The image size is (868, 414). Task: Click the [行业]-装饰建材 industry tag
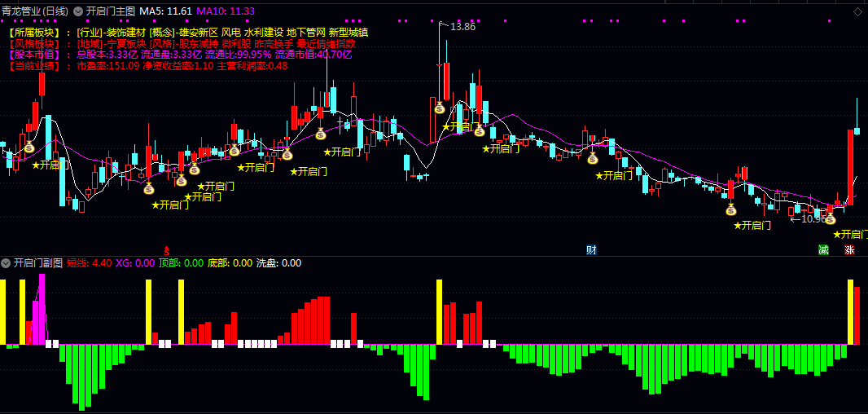111,33
